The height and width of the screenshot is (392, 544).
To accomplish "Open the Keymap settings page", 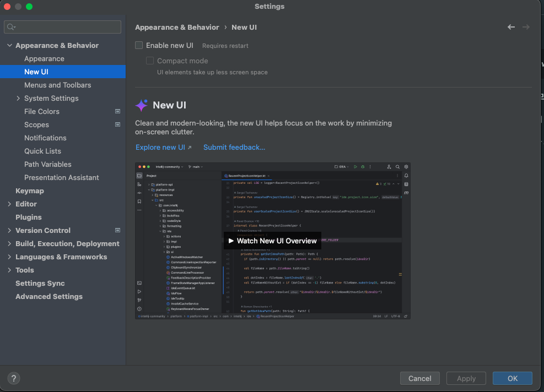I will (x=30, y=191).
